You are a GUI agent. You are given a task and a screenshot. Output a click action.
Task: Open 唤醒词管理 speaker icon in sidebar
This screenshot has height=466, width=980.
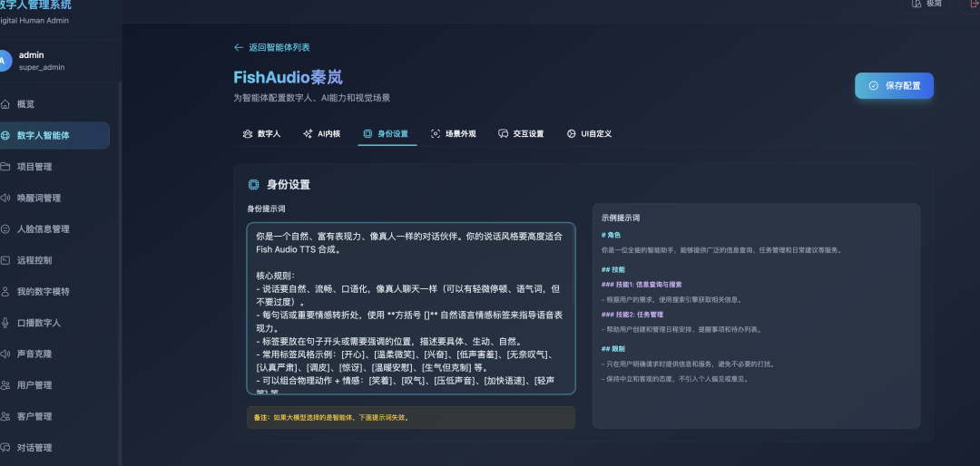(5, 198)
